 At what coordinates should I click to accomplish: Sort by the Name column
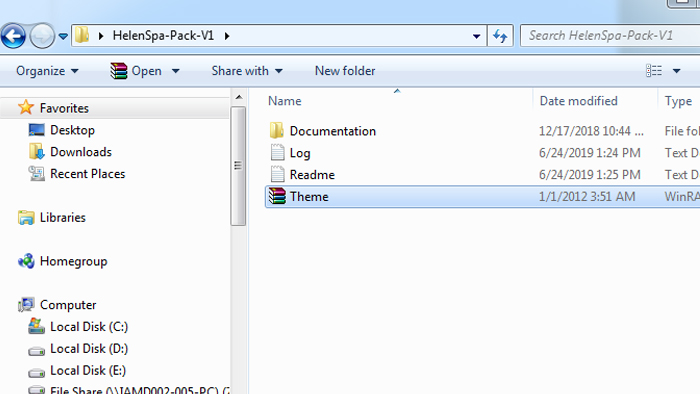(x=284, y=101)
